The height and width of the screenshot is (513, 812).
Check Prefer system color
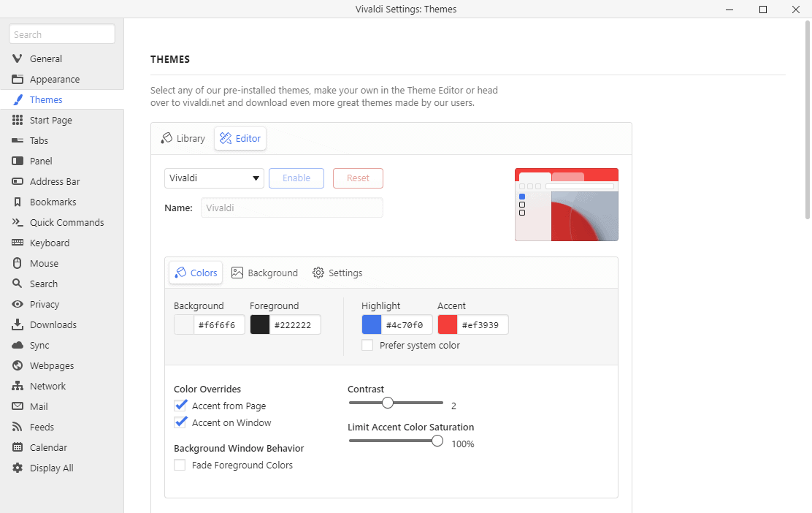click(367, 344)
